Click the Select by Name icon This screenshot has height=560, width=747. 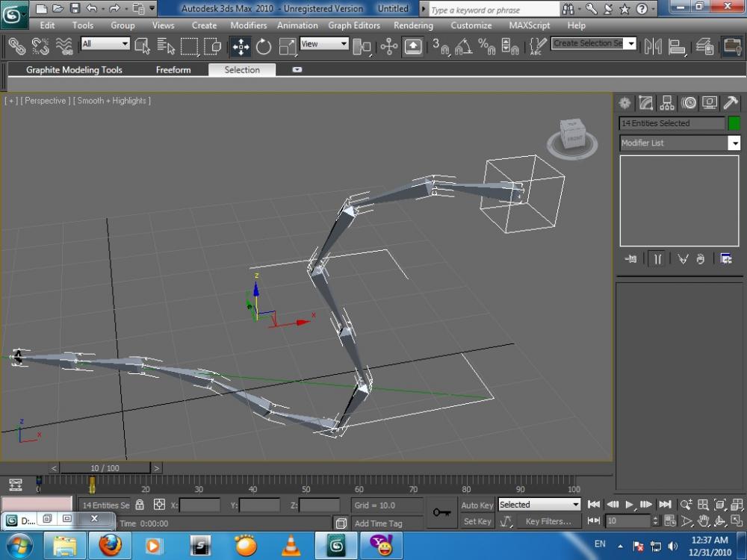point(167,47)
